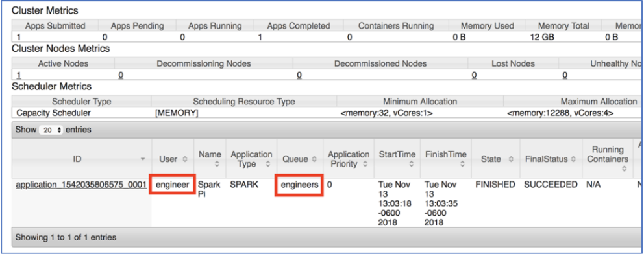The height and width of the screenshot is (254, 644).
Task: Click 'Showing 1 to 1 of 1 entries' text
Action: 66,237
